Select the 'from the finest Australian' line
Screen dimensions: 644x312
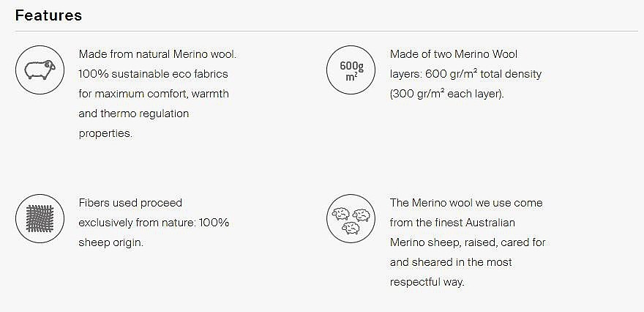(452, 223)
